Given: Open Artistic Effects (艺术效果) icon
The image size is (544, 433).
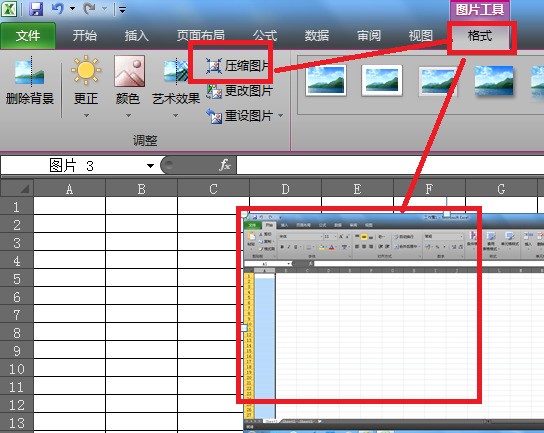Looking at the screenshot, I should click(x=176, y=71).
